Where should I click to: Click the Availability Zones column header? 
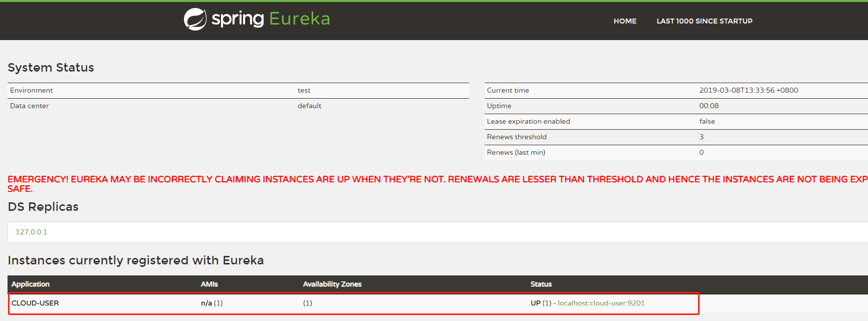tap(332, 284)
